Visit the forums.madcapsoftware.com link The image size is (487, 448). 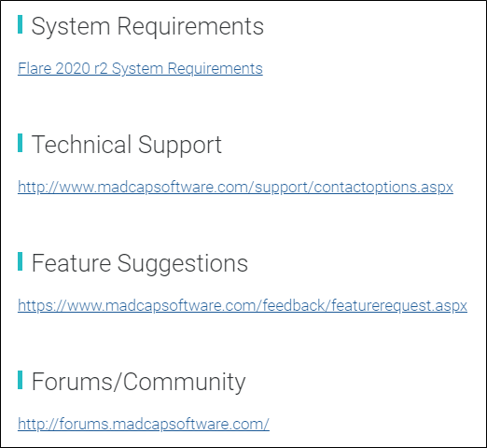coord(144,424)
